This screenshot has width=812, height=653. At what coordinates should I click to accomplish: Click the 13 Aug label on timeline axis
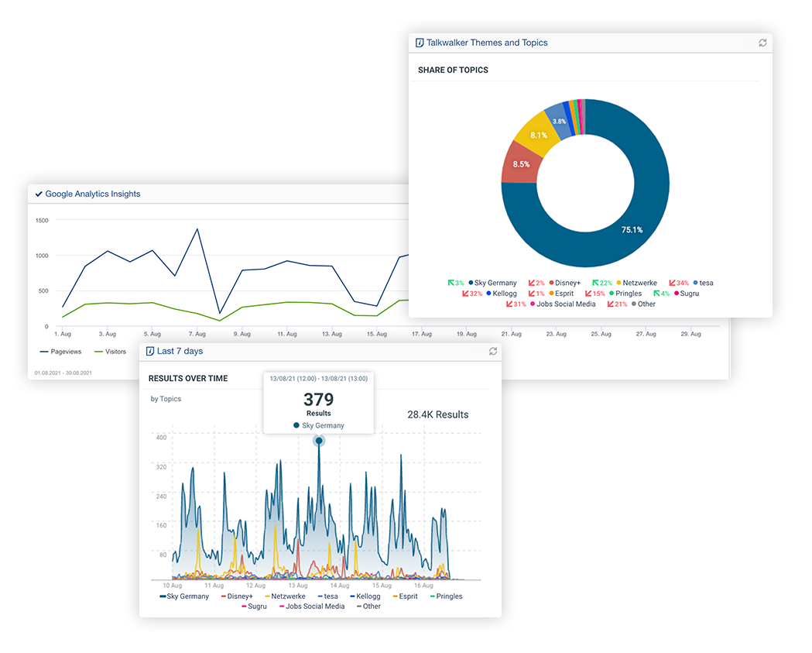[298, 586]
